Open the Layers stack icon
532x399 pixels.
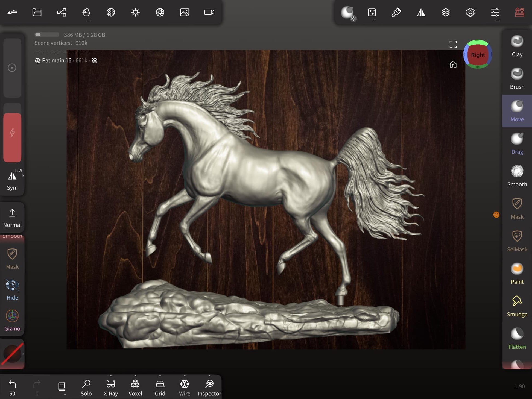click(x=446, y=12)
